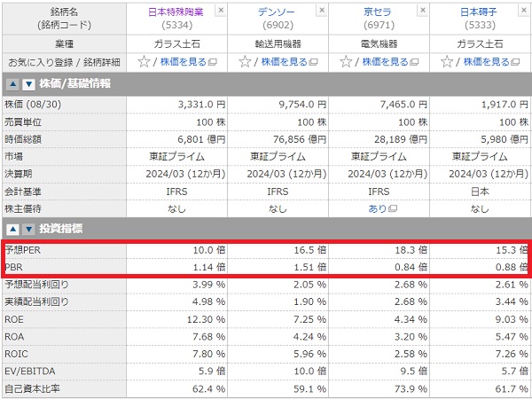Select EV/EBITDA value 5.7 倍
The width and height of the screenshot is (532, 399).
tap(513, 372)
